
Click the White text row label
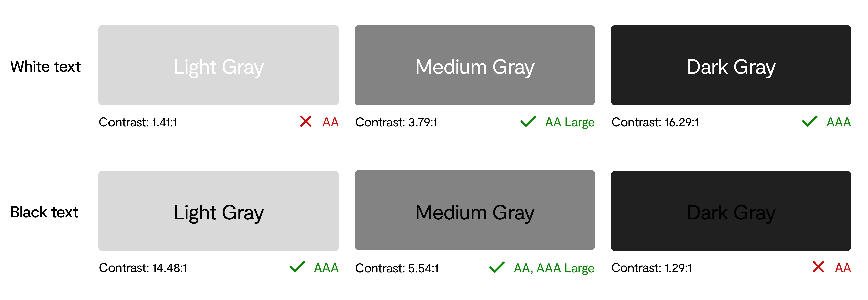click(45, 67)
